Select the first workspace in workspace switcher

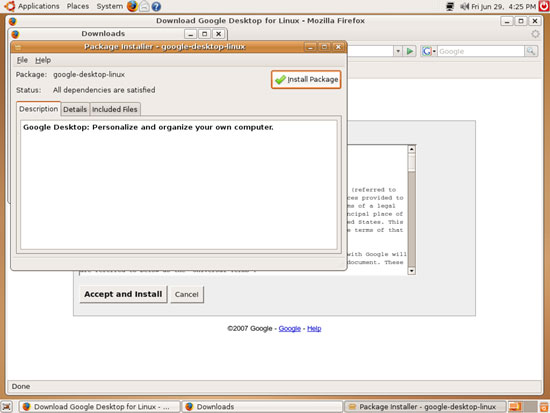tap(515, 407)
